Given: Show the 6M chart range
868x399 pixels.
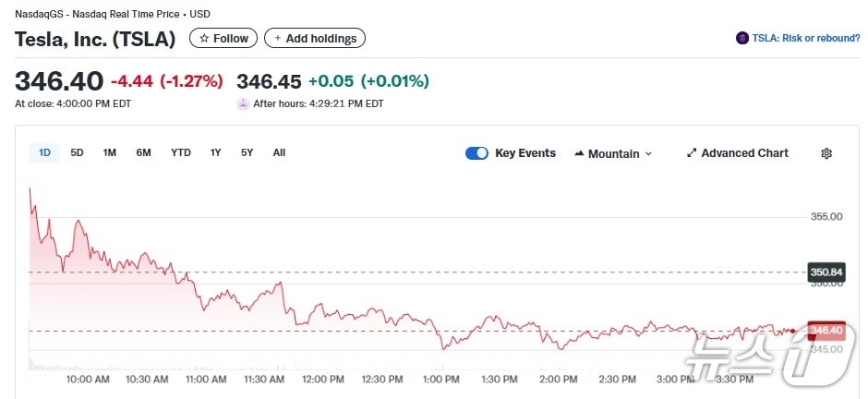Looking at the screenshot, I should pos(143,152).
